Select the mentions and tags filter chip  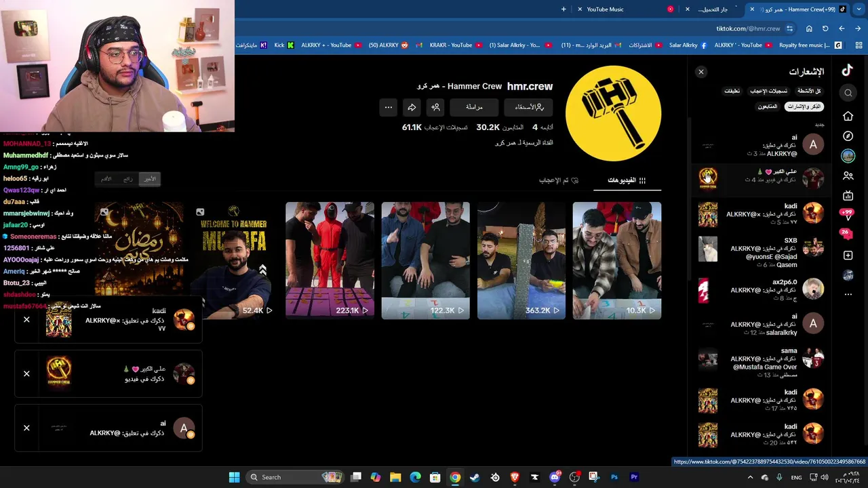(x=804, y=106)
